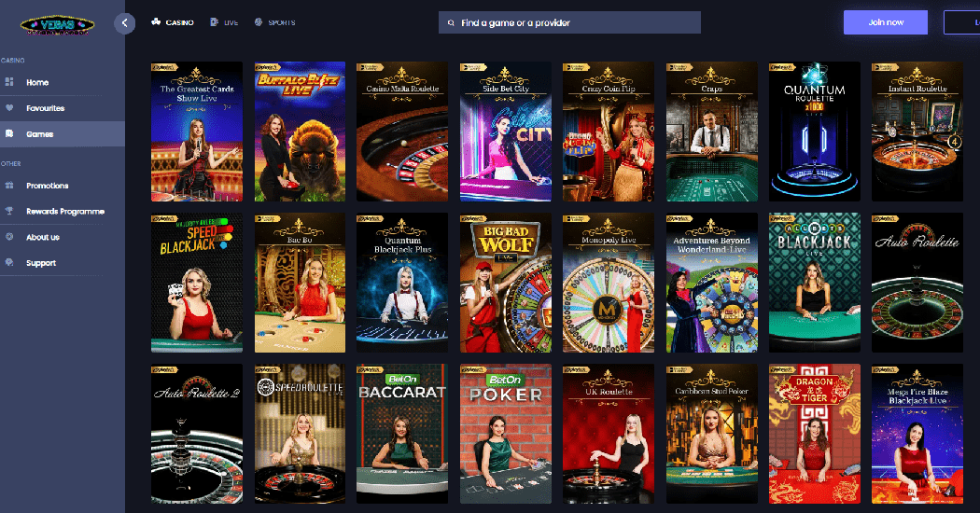Screen dimensions: 980x513
Task: Focus the Find a game or provider field
Action: [x=574, y=22]
